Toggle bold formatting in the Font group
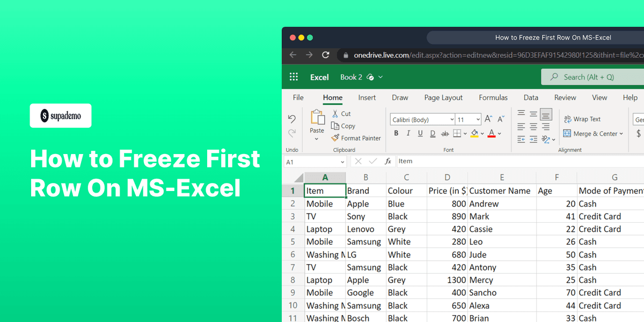The height and width of the screenshot is (322, 644). 396,133
